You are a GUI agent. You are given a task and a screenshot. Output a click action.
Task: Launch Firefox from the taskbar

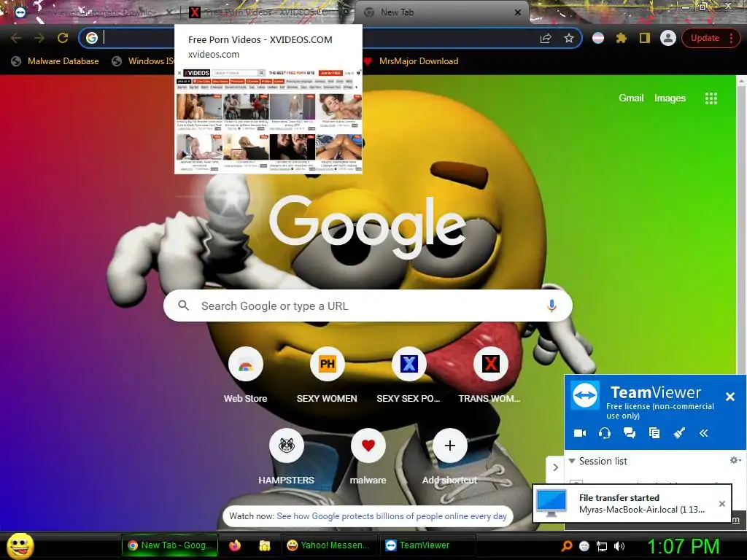[235, 545]
